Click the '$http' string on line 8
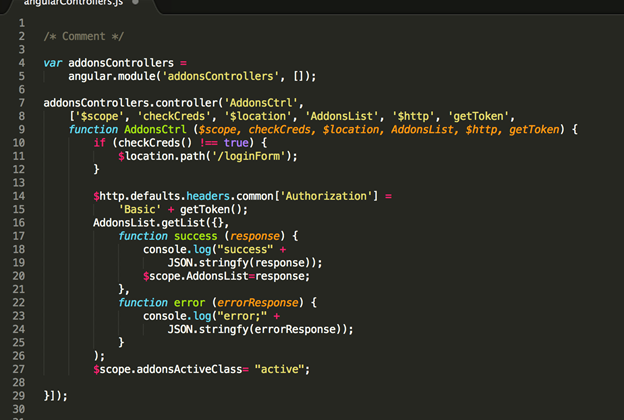This screenshot has width=624, height=420. 413,116
